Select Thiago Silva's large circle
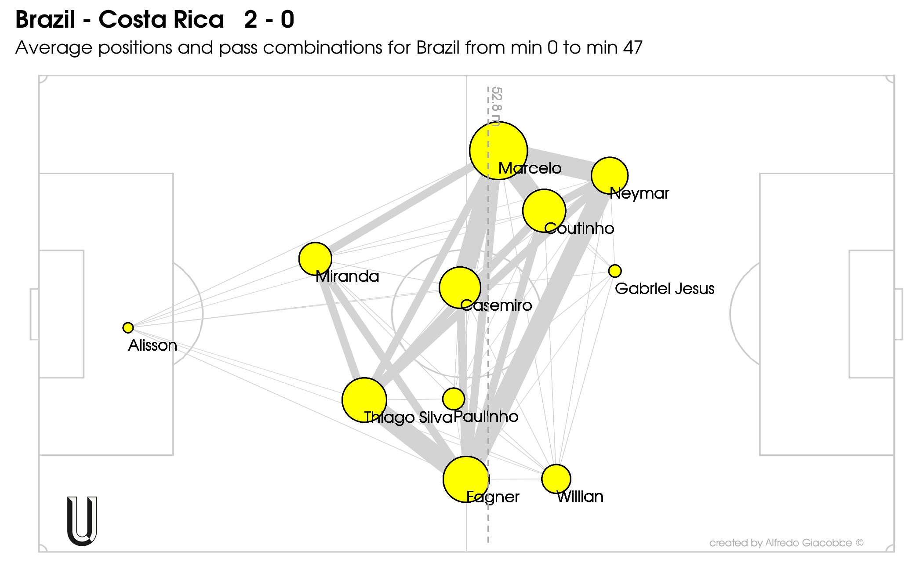The width and height of the screenshot is (923, 588). click(x=364, y=400)
